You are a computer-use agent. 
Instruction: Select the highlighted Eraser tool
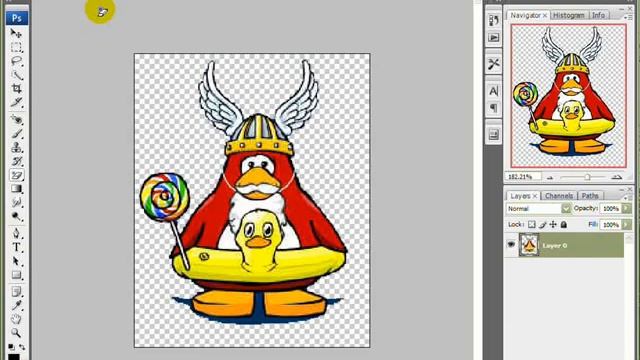coord(16,175)
